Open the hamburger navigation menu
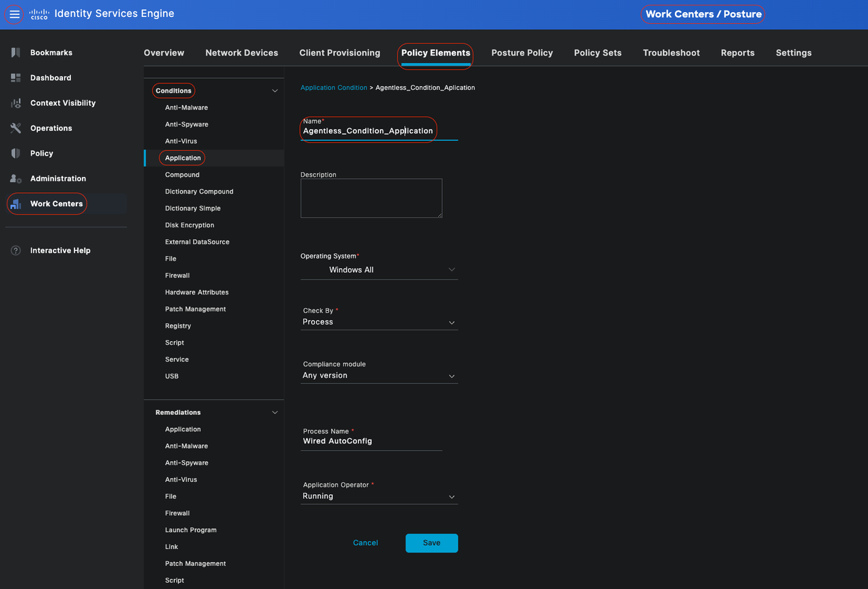 pyautogui.click(x=14, y=14)
